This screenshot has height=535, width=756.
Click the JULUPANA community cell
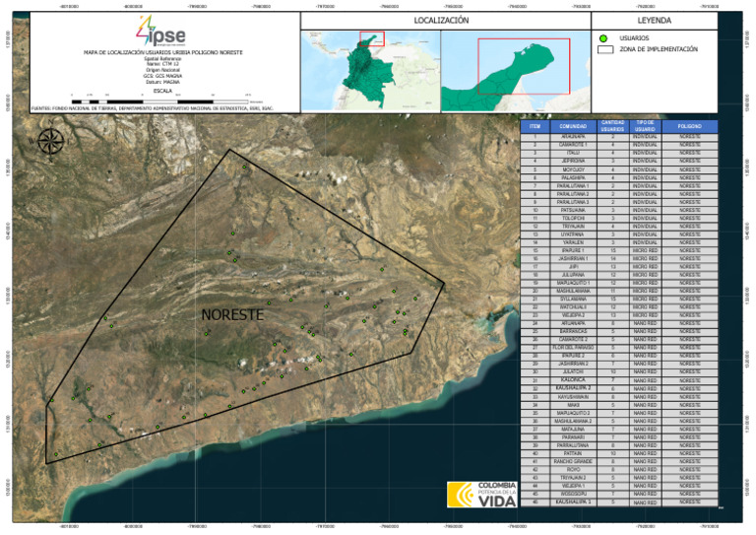[x=573, y=275]
